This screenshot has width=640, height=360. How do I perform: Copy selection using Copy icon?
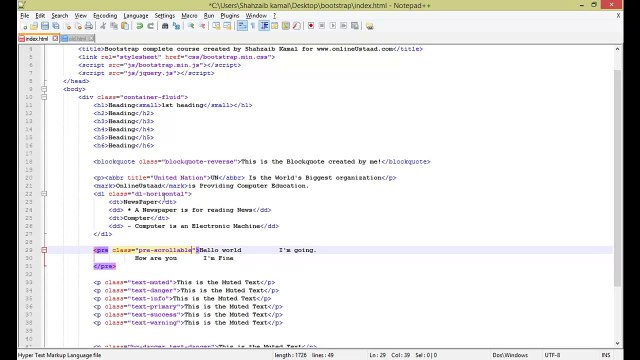tap(114, 26)
